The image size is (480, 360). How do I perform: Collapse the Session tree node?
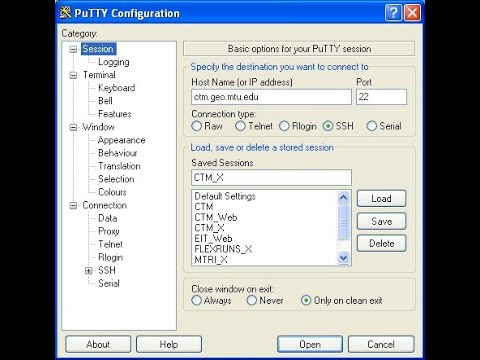click(x=73, y=49)
